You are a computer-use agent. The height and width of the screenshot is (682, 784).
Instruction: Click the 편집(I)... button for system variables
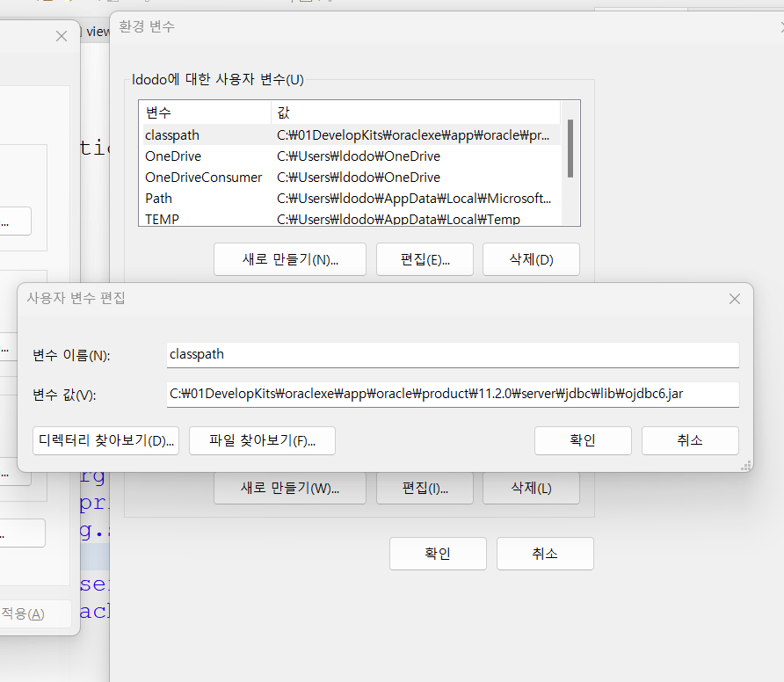pos(425,487)
